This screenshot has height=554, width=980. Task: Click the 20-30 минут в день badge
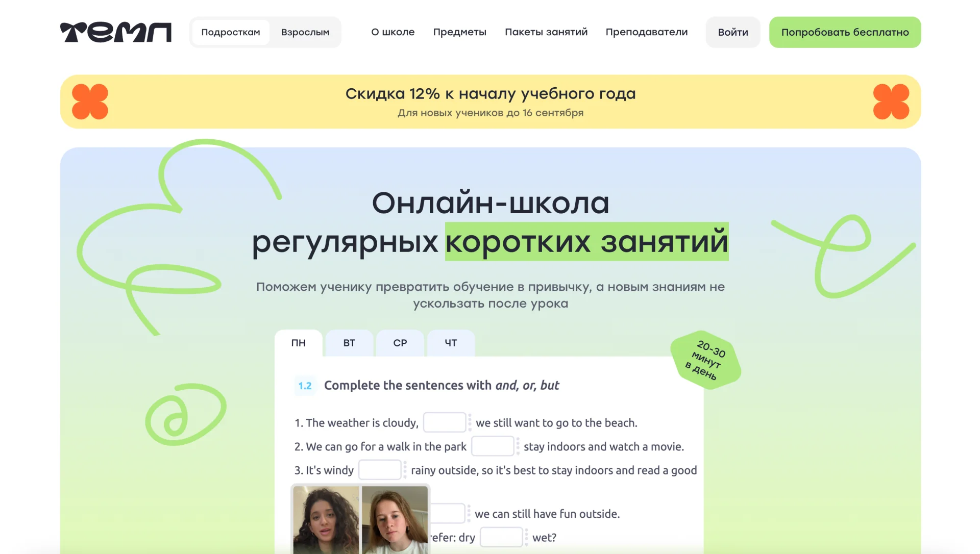coord(705,360)
